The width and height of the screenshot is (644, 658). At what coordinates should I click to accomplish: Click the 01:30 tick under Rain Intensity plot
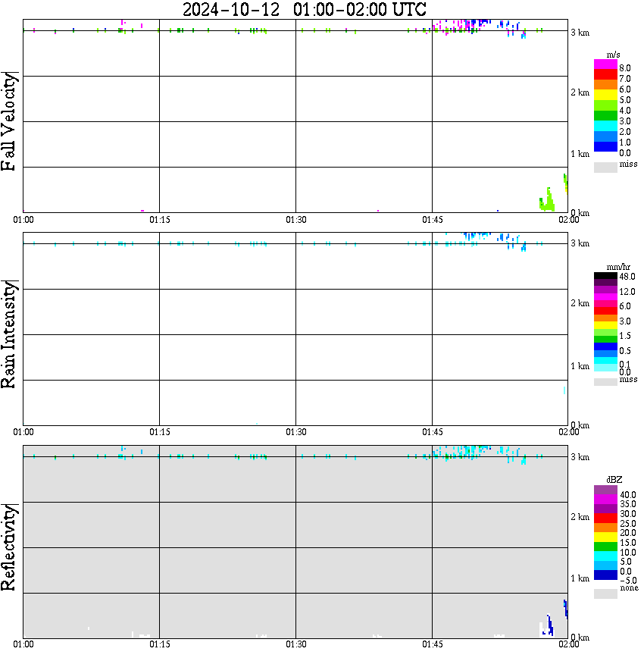[x=296, y=432]
